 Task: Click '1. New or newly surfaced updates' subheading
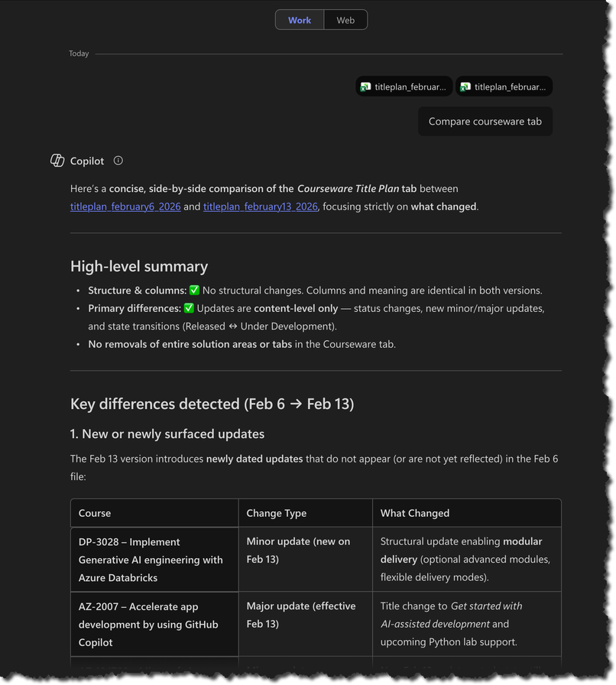[167, 433]
